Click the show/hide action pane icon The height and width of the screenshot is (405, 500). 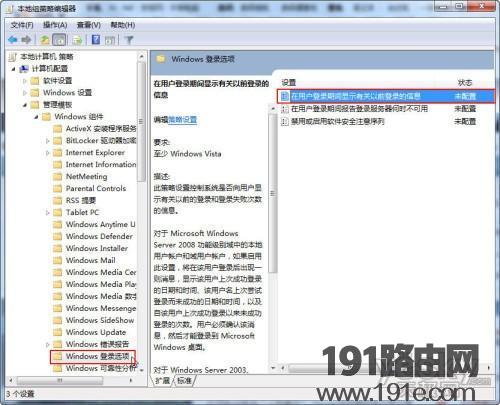(110, 40)
